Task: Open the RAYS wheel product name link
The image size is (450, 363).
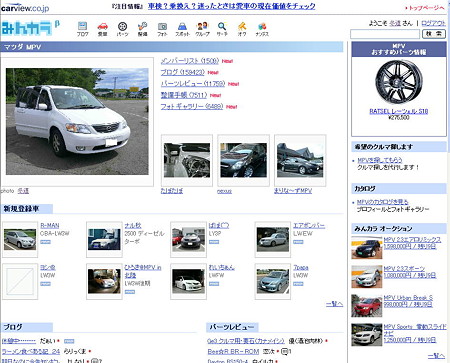Action: [x=399, y=111]
